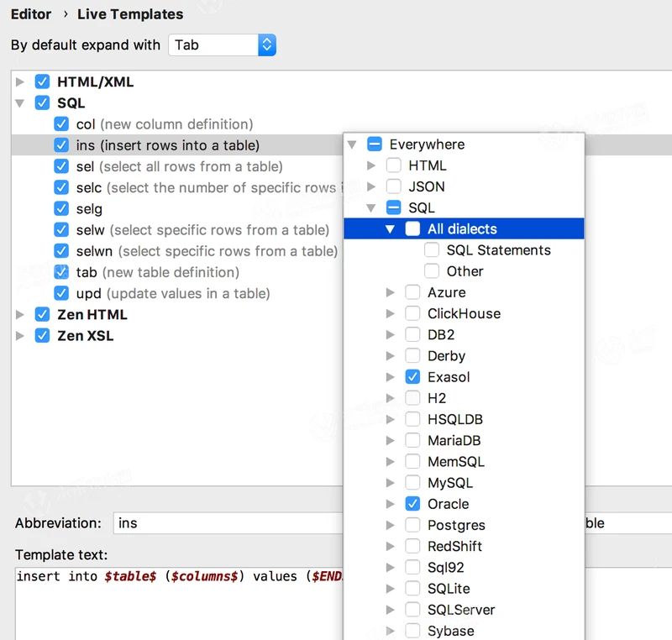
Task: Check the MariaDB dialect checkbox
Action: [x=412, y=440]
